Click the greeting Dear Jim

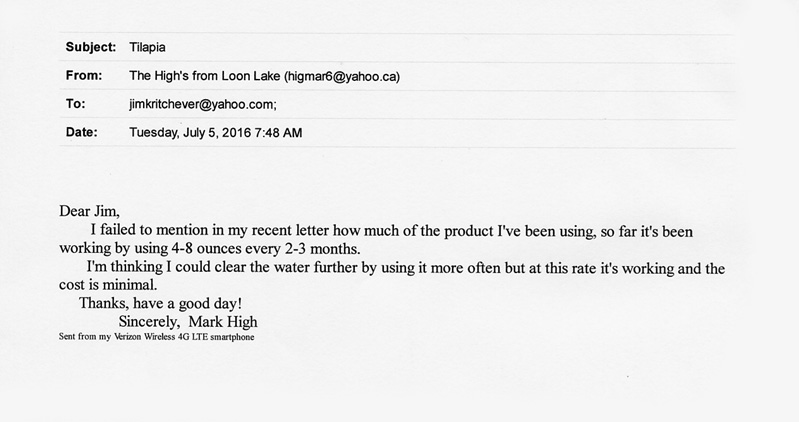(x=89, y=211)
